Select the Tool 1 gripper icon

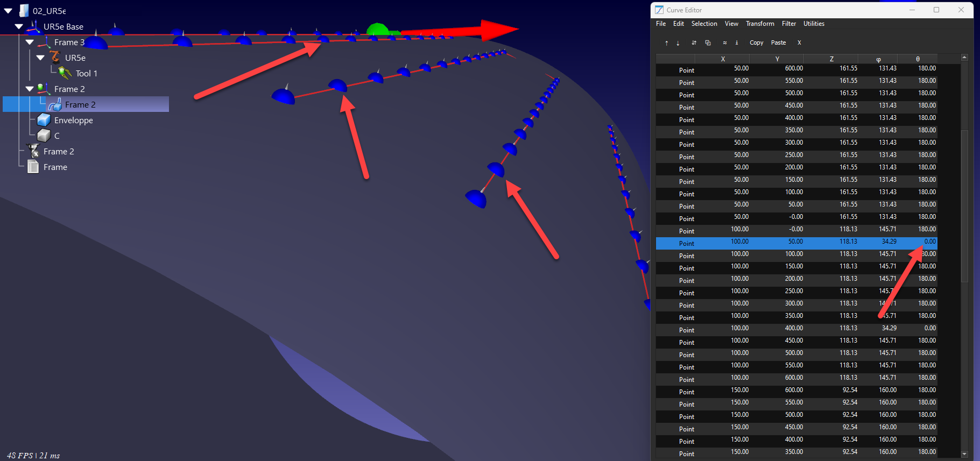point(65,73)
